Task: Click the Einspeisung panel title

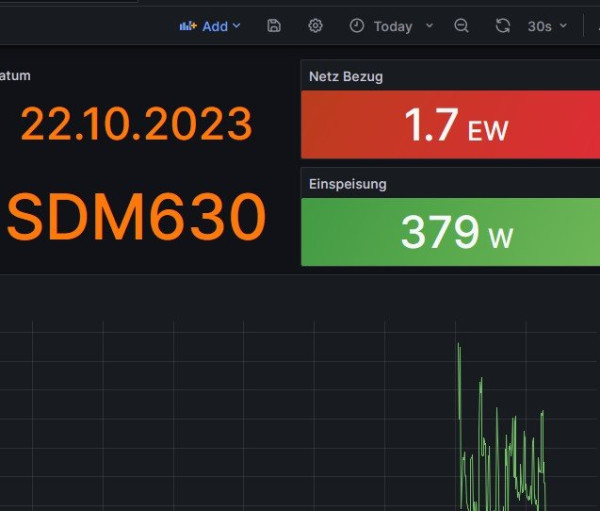Action: tap(348, 184)
